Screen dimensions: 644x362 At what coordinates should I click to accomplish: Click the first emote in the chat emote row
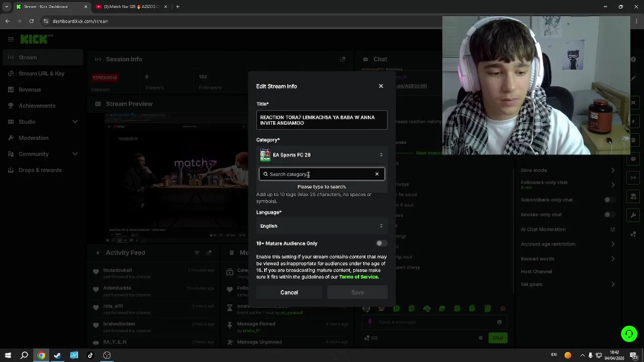(x=366, y=308)
